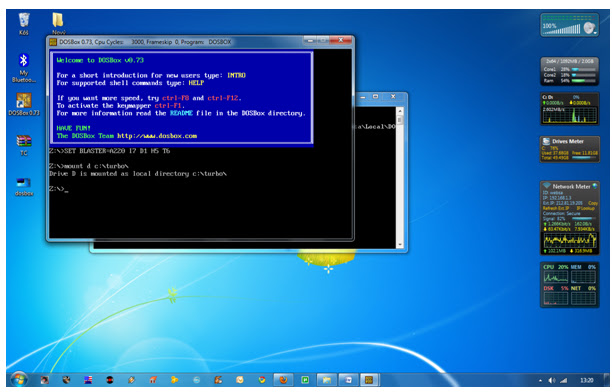Click the 'mount d c:\turbo\' command line

[89, 166]
